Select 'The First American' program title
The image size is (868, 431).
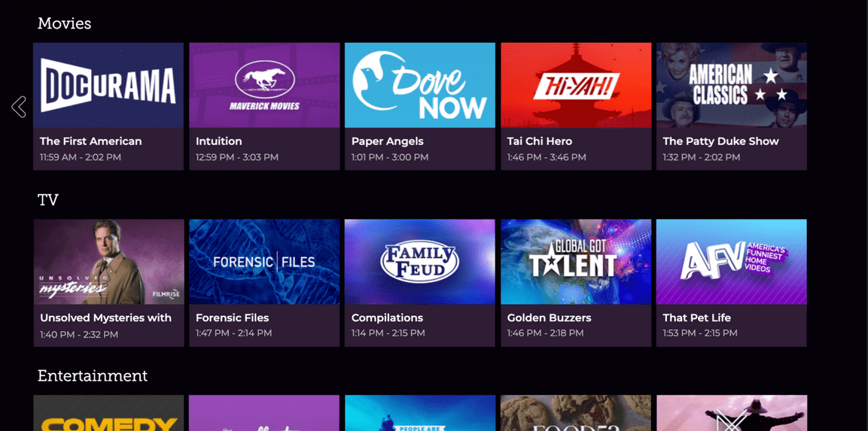[91, 141]
